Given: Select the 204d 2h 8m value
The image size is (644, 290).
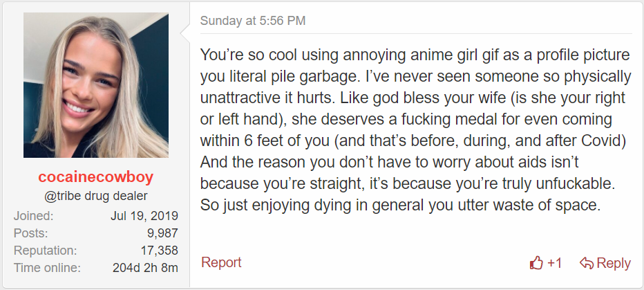Looking at the screenshot, I should [145, 268].
